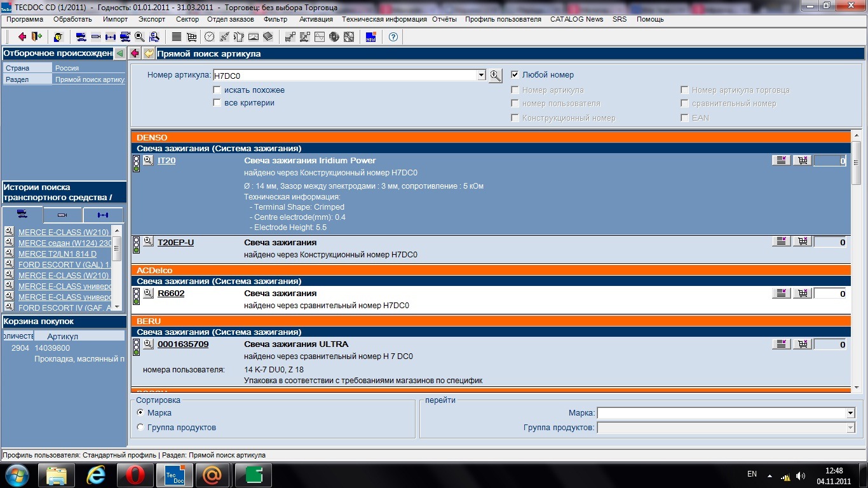
Task: Open details magnifier for article 0001635709
Action: [148, 344]
